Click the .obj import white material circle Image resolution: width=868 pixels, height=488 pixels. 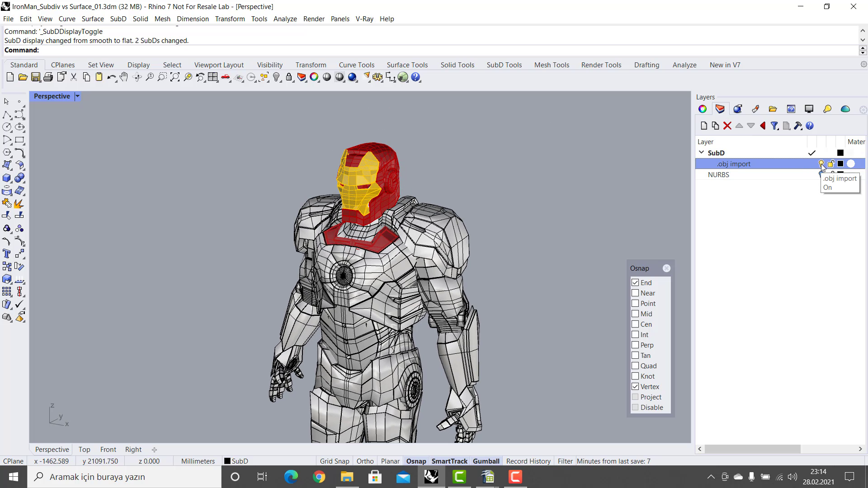(x=851, y=164)
